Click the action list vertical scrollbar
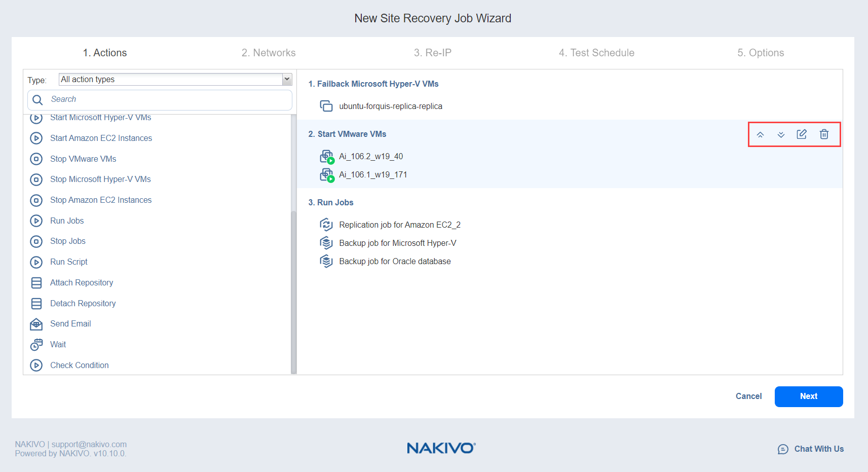The height and width of the screenshot is (472, 868). tap(293, 289)
